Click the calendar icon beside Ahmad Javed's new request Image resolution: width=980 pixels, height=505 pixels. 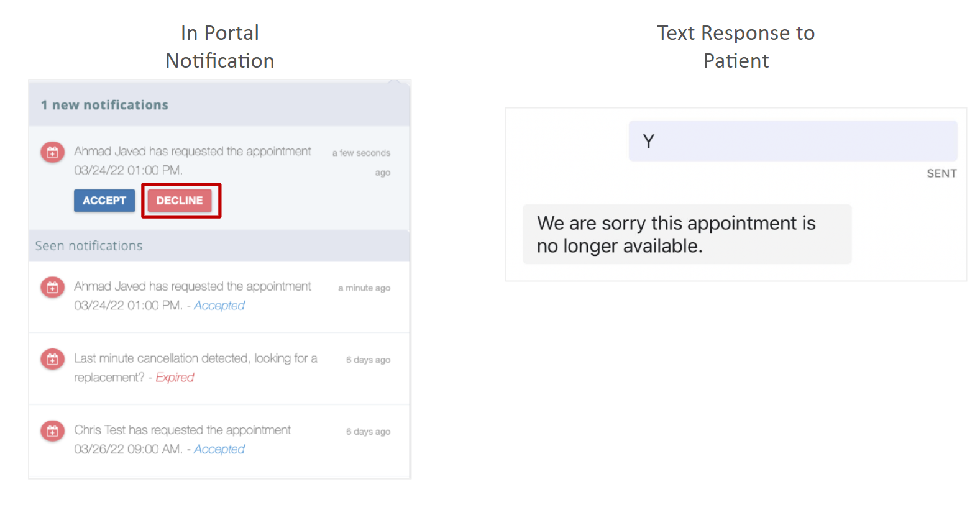[x=52, y=152]
